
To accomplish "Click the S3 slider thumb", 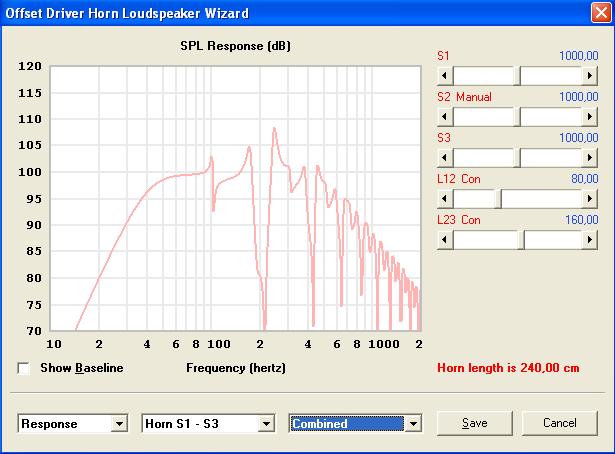I will [517, 158].
